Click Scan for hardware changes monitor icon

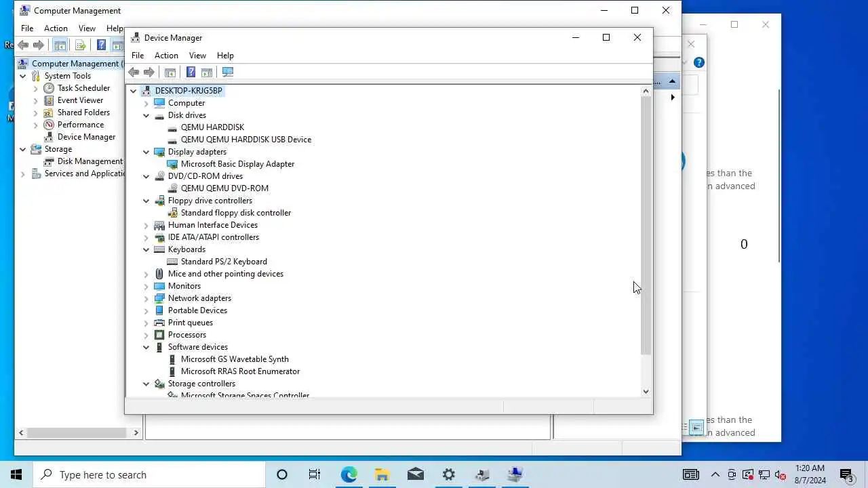point(228,72)
